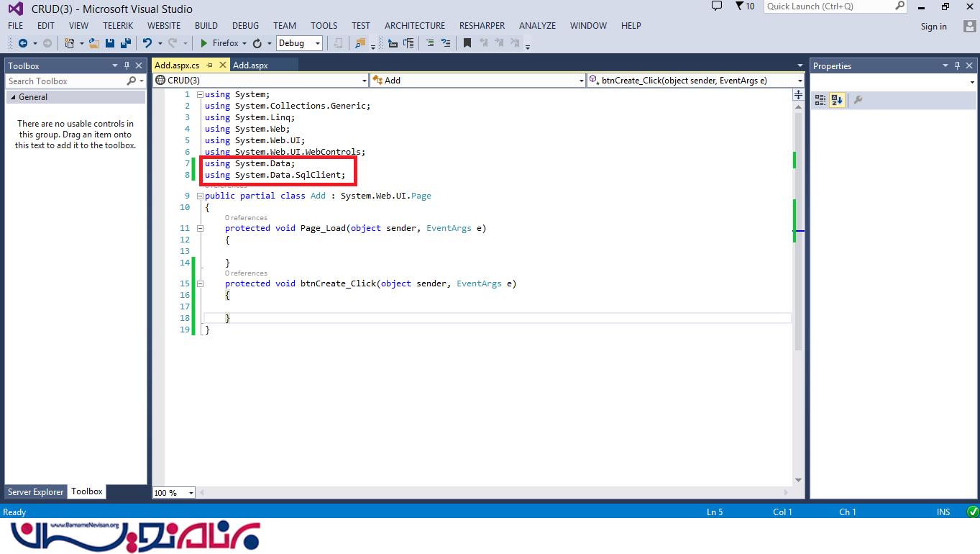Collapse the Page_Load method outline
This screenshot has height=554, width=980.
(200, 228)
